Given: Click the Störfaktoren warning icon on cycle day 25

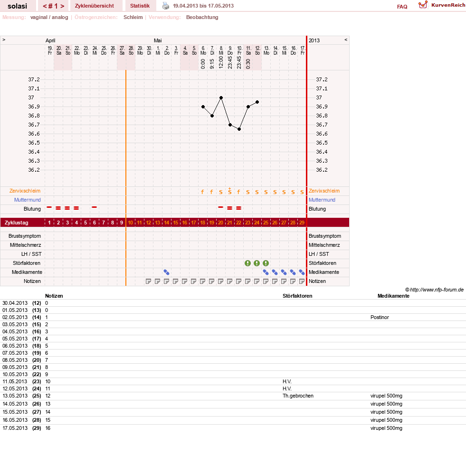Looking at the screenshot, I should coord(266,263).
